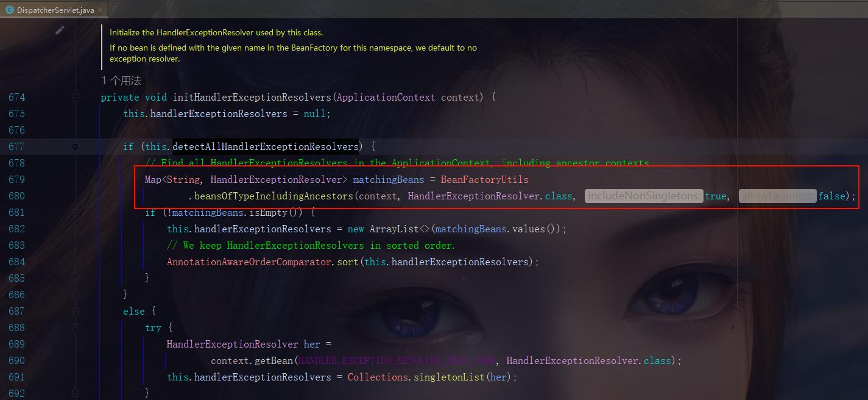
Task: Click singletonList call on line 691
Action: coord(450,377)
